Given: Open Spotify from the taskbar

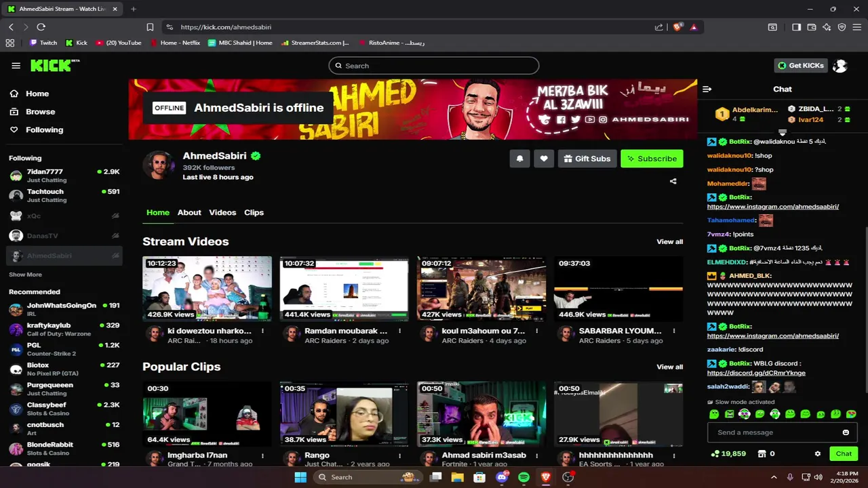Looking at the screenshot, I should click(524, 477).
